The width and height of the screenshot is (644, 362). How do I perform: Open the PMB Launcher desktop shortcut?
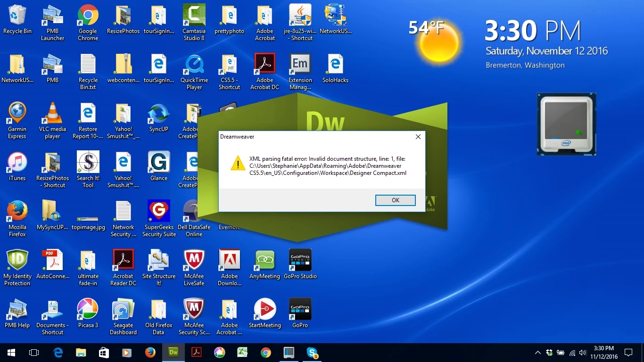click(52, 23)
